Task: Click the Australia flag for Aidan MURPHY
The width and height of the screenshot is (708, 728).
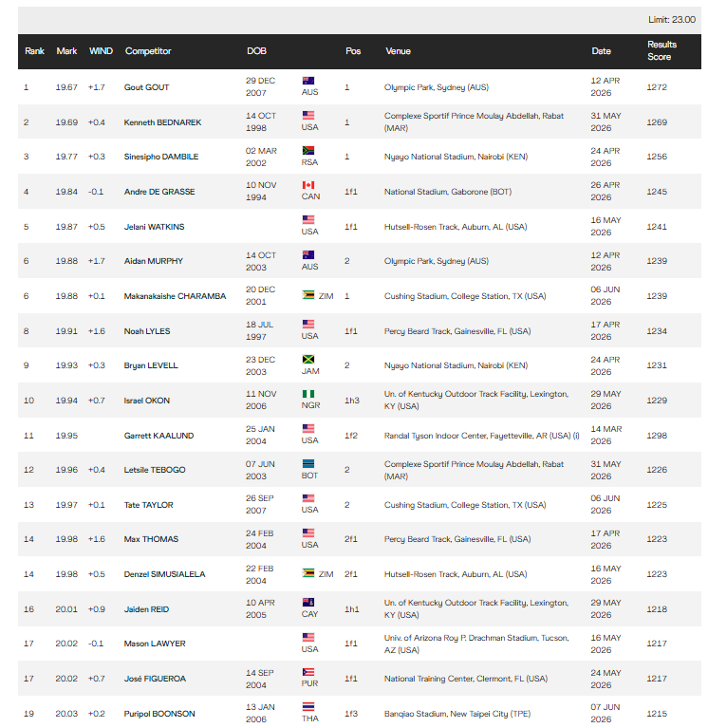Action: tap(307, 255)
